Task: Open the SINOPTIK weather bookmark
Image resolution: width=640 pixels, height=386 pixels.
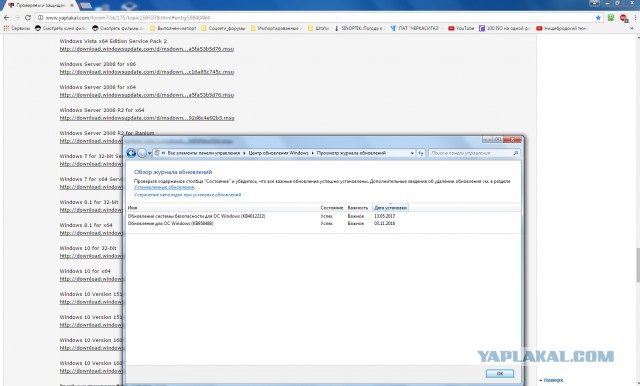Action: [x=359, y=28]
